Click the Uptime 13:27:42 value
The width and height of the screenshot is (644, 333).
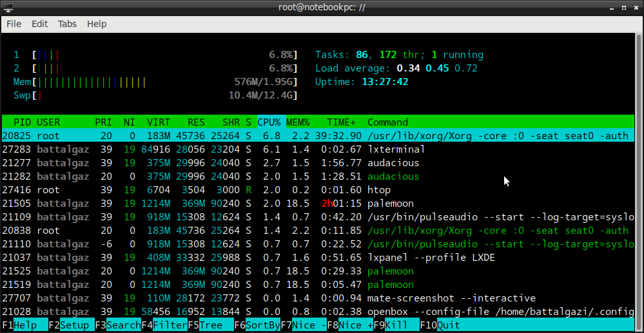click(385, 82)
